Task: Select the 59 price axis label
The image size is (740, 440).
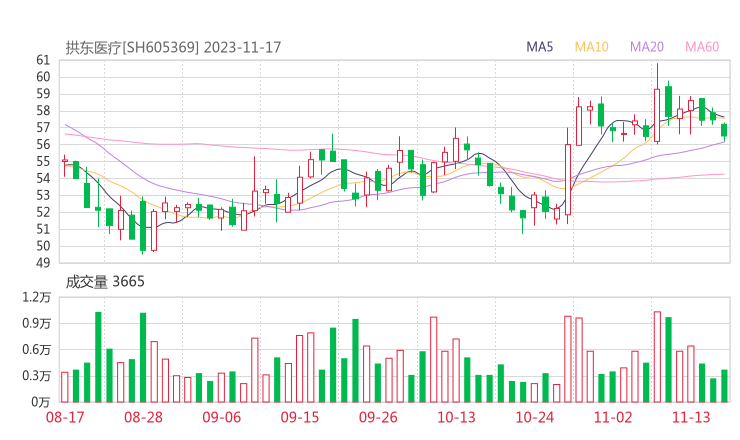Action: (43, 94)
